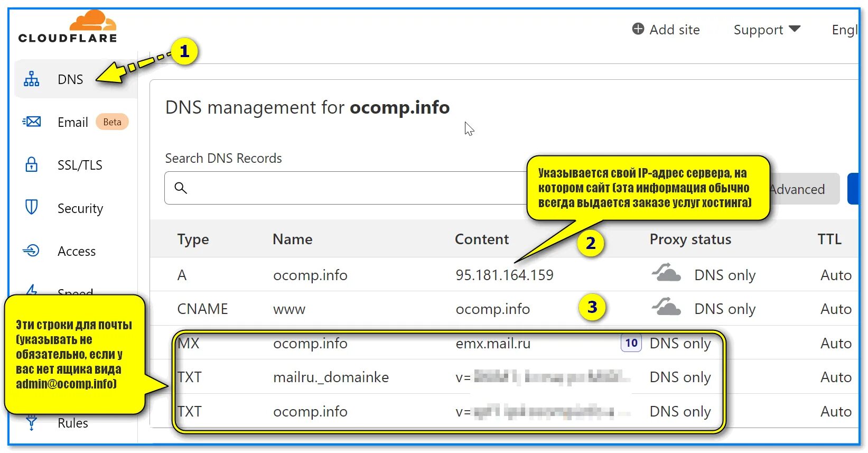Viewport: 868px width, 453px height.
Task: Click the emx.mail.ru content cell
Action: pyautogui.click(x=493, y=344)
